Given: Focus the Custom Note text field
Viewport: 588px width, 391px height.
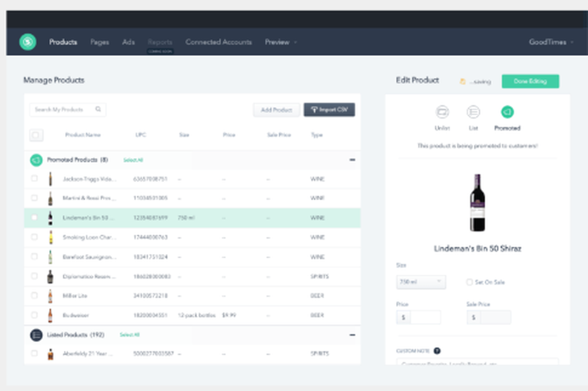Looking at the screenshot, I should click(477, 362).
